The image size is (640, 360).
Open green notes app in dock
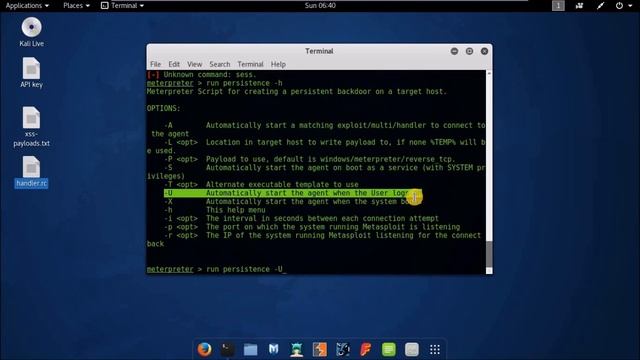click(389, 349)
